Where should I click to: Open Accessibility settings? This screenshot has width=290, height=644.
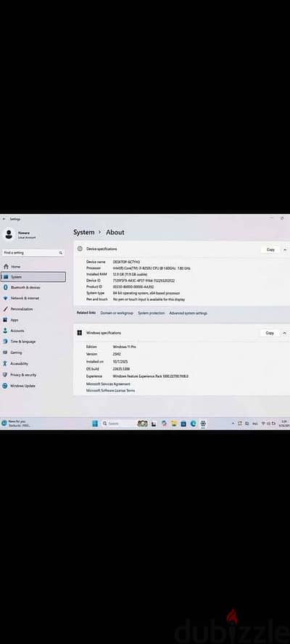[x=20, y=364]
